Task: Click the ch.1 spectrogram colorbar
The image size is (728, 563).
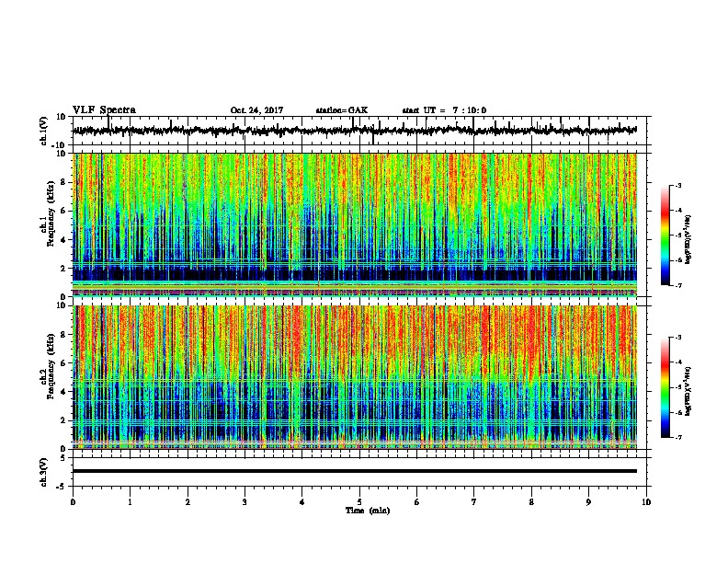Action: point(665,236)
